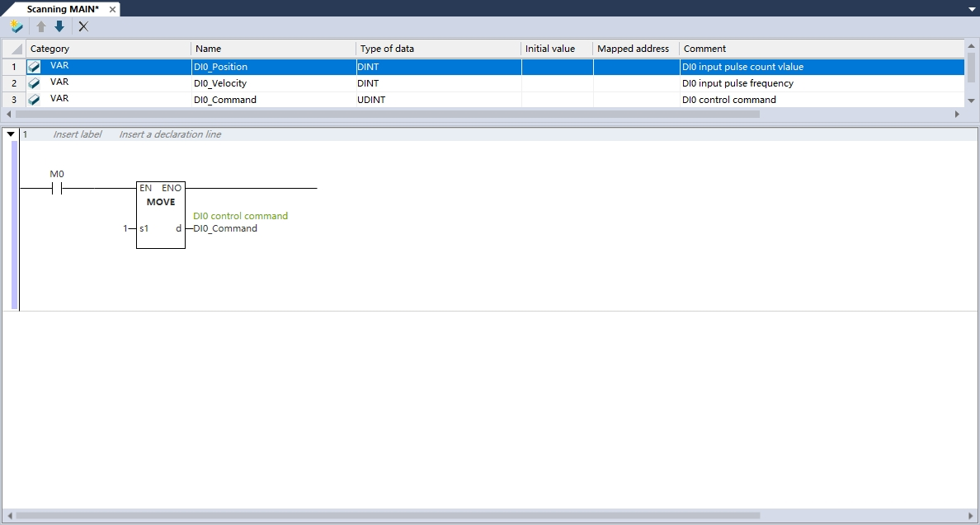Click Insert label placeholder
The height and width of the screenshot is (525, 980).
(x=78, y=134)
